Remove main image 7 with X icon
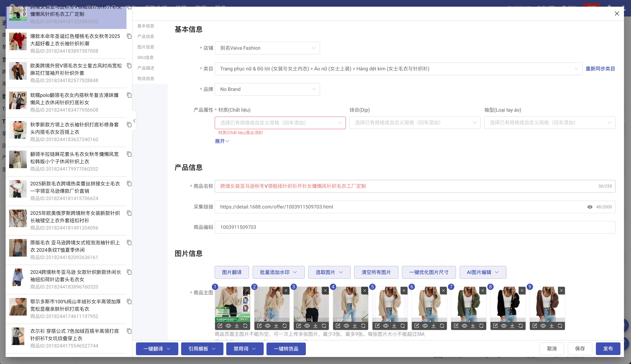This screenshot has width=631, height=364. tap(483, 290)
